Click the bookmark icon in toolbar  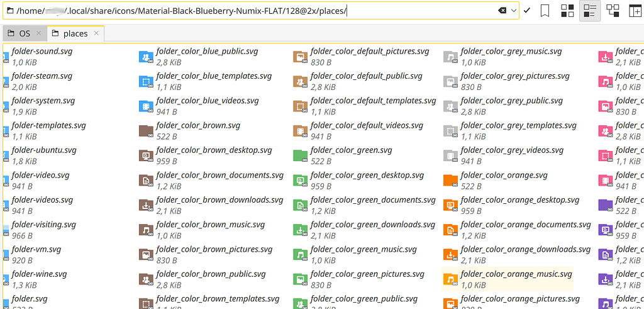tap(545, 11)
